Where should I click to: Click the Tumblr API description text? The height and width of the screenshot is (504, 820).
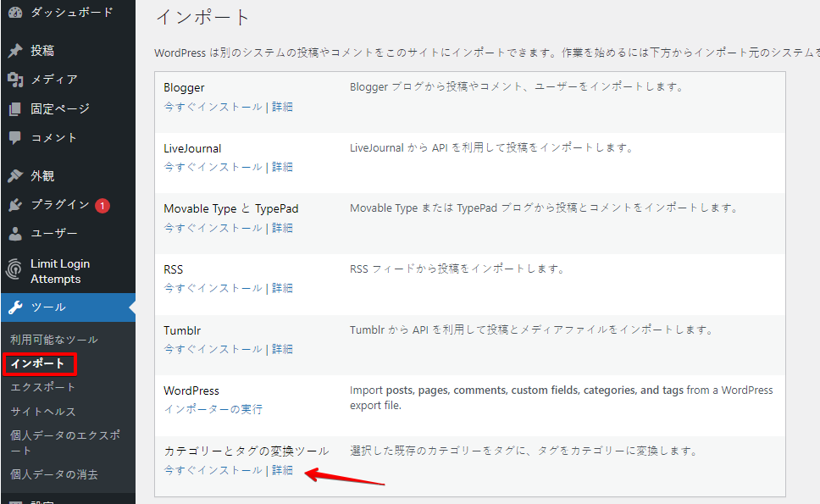point(532,330)
